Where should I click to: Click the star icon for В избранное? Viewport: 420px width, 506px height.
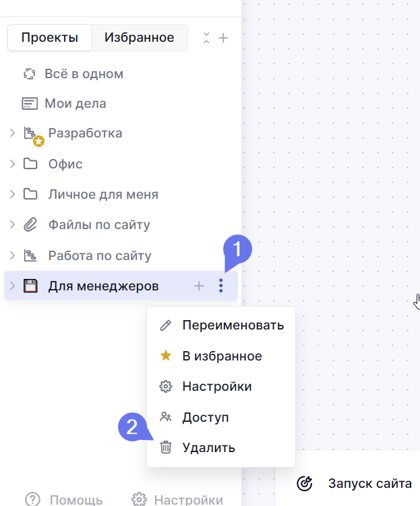pyautogui.click(x=166, y=356)
